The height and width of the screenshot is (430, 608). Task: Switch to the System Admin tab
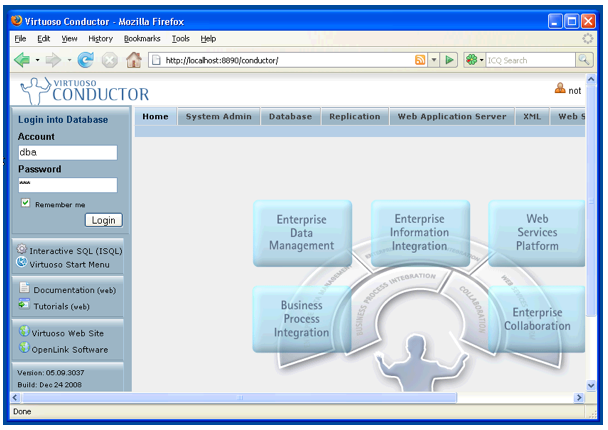click(x=218, y=116)
